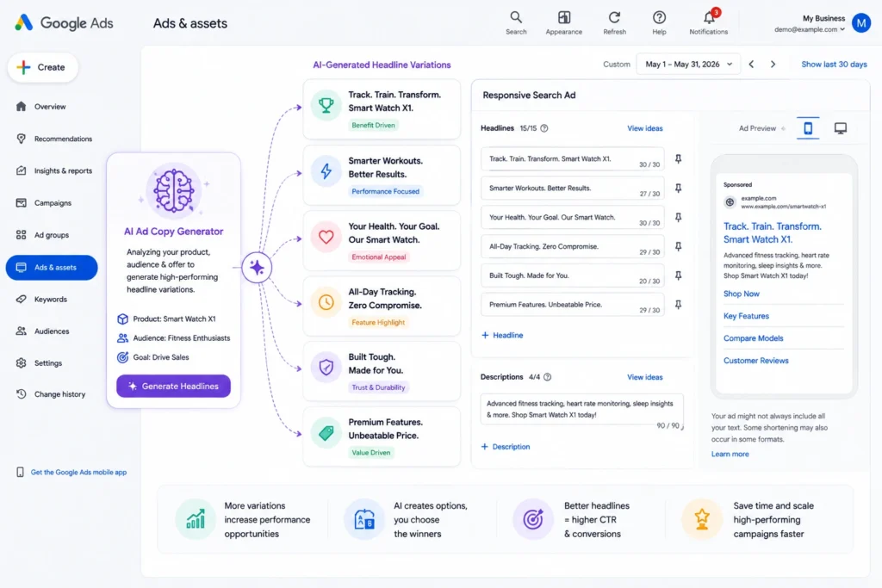Open Change history in the sidebar

click(x=52, y=394)
